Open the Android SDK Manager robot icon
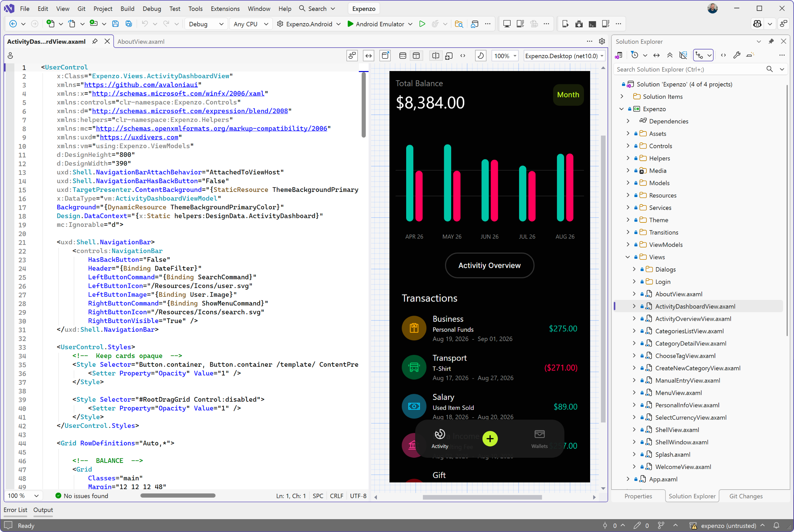This screenshot has width=794, height=532. coord(579,24)
